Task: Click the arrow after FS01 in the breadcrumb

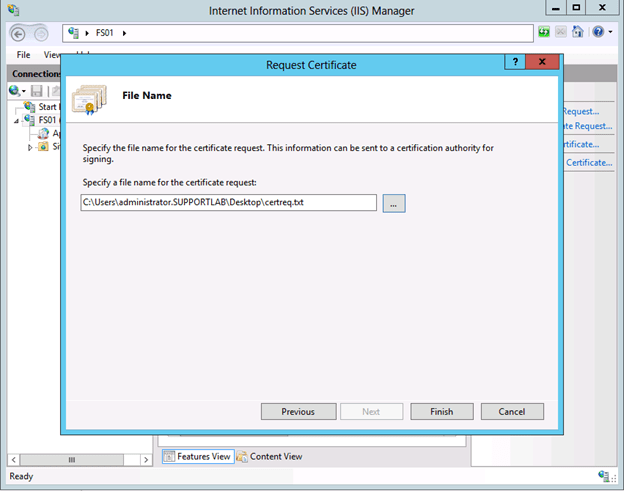Action: coord(124,33)
